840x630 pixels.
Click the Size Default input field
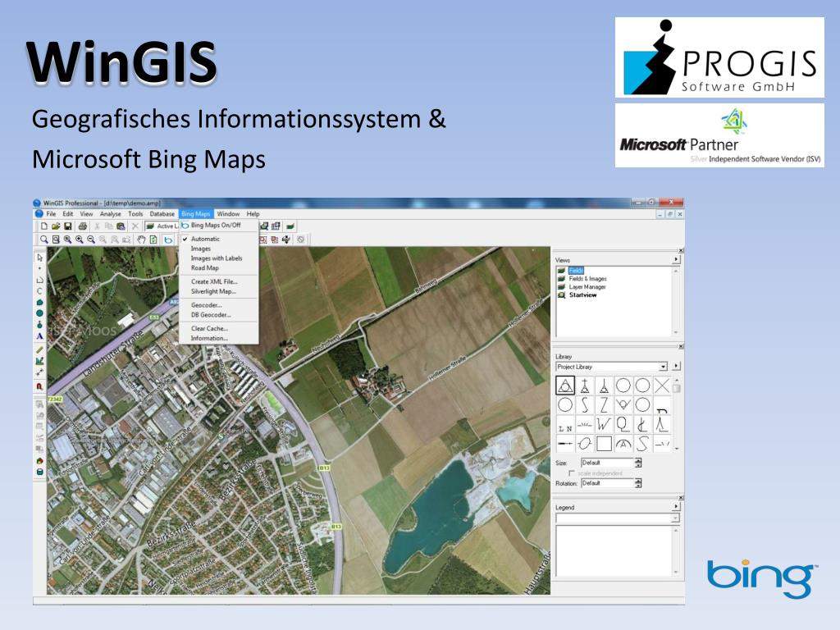point(608,463)
